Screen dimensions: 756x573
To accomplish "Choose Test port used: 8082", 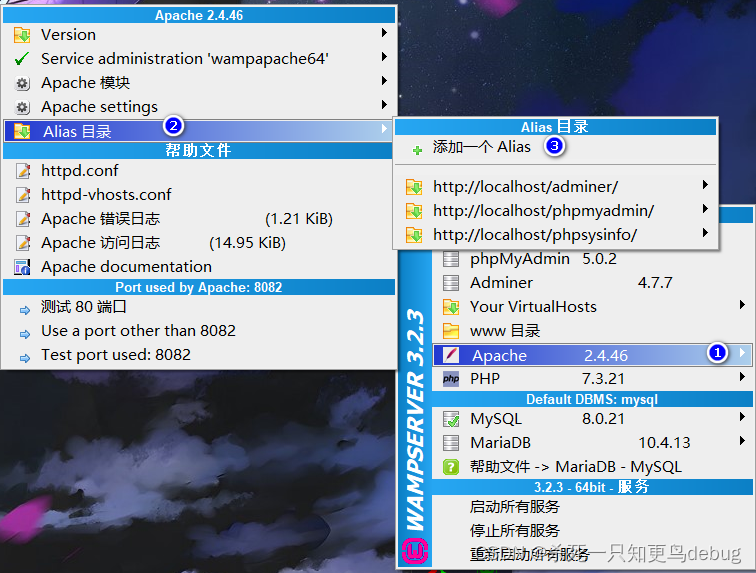I will [x=199, y=355].
